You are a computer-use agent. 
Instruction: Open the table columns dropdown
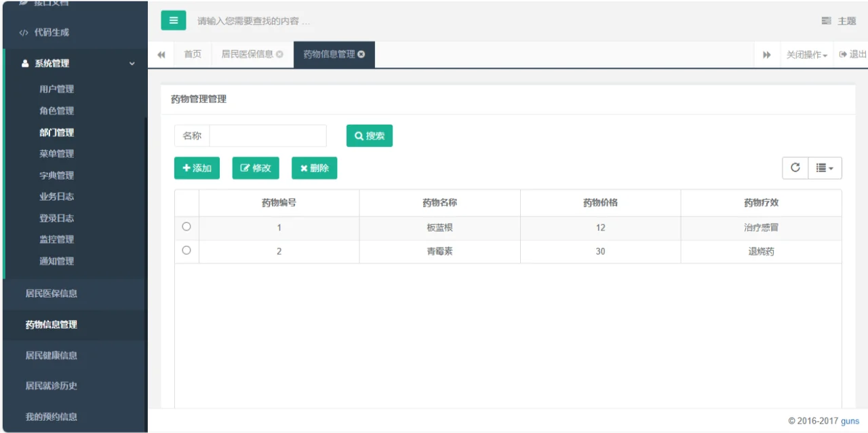(x=825, y=168)
